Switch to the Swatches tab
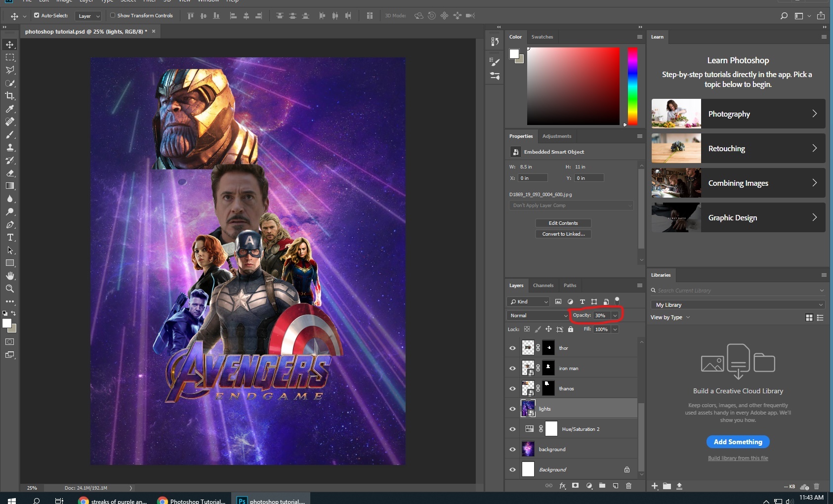Image resolution: width=833 pixels, height=504 pixels. (542, 37)
